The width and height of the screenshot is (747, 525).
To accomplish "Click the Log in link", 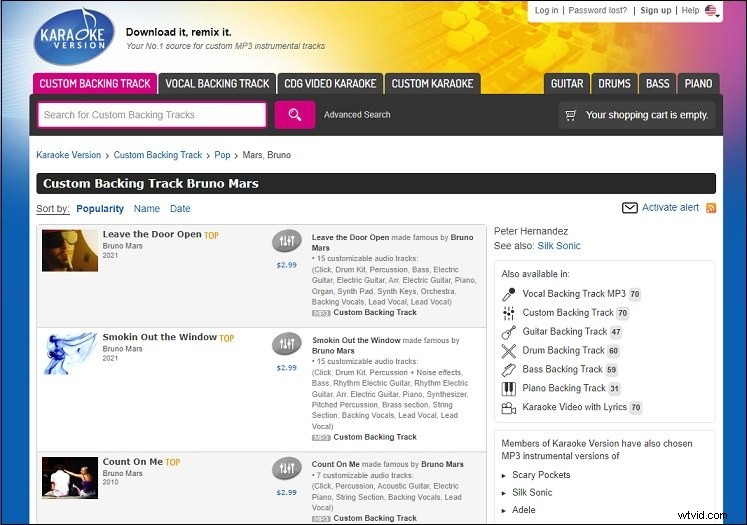I will pos(546,10).
